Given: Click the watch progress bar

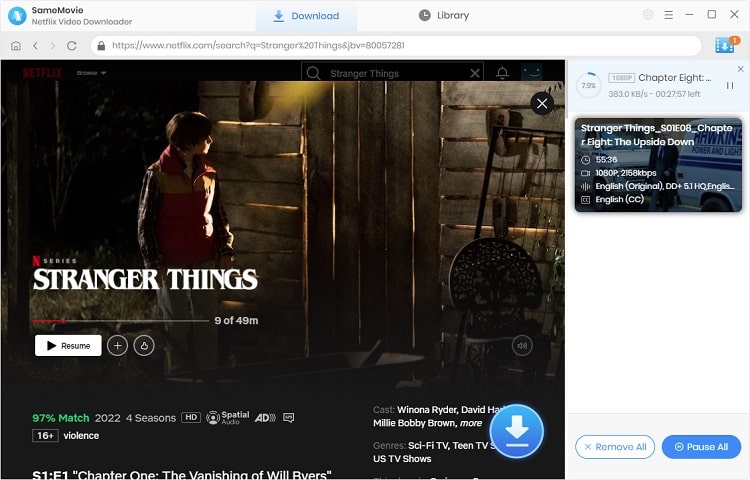Looking at the screenshot, I should click(x=121, y=321).
